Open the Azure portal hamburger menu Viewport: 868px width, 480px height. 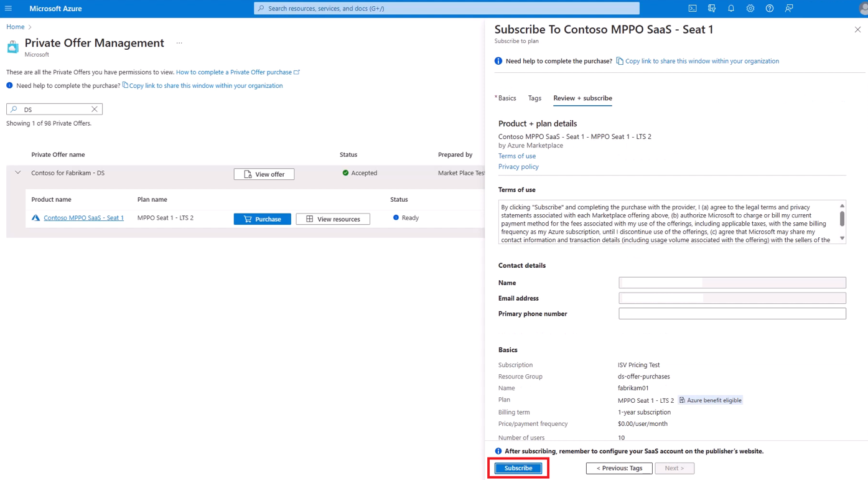pos(9,9)
